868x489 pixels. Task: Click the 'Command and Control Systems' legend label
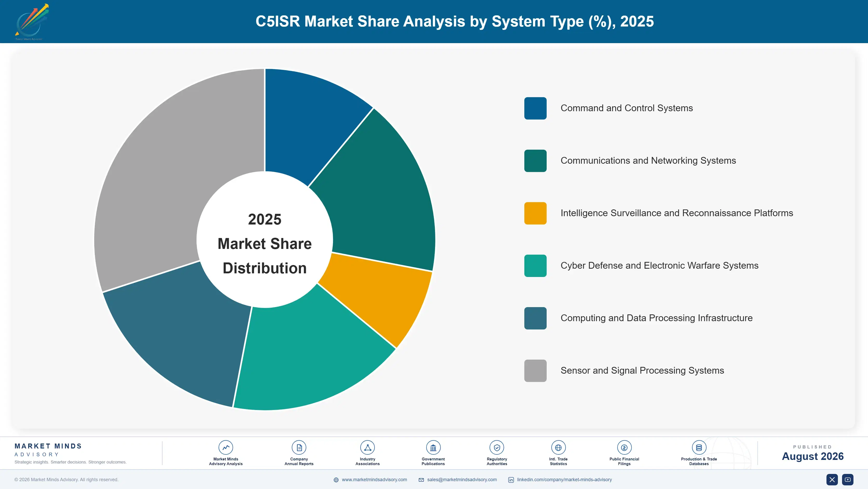coord(626,108)
